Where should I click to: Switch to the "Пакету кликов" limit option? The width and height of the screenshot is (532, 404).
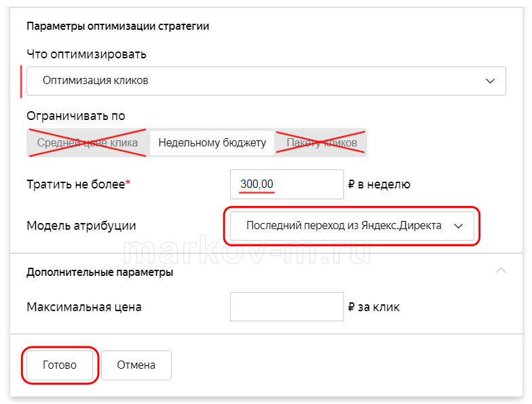click(322, 143)
